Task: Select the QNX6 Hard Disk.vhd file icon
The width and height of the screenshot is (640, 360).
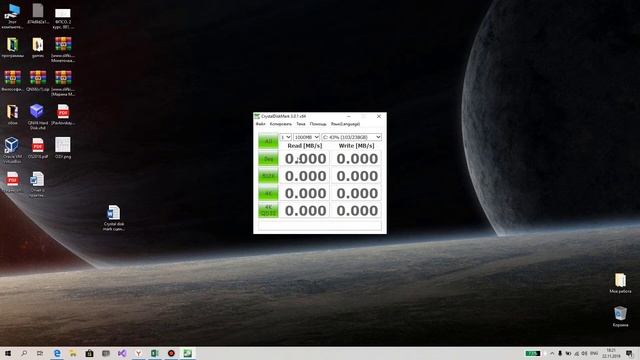Action: point(38,116)
